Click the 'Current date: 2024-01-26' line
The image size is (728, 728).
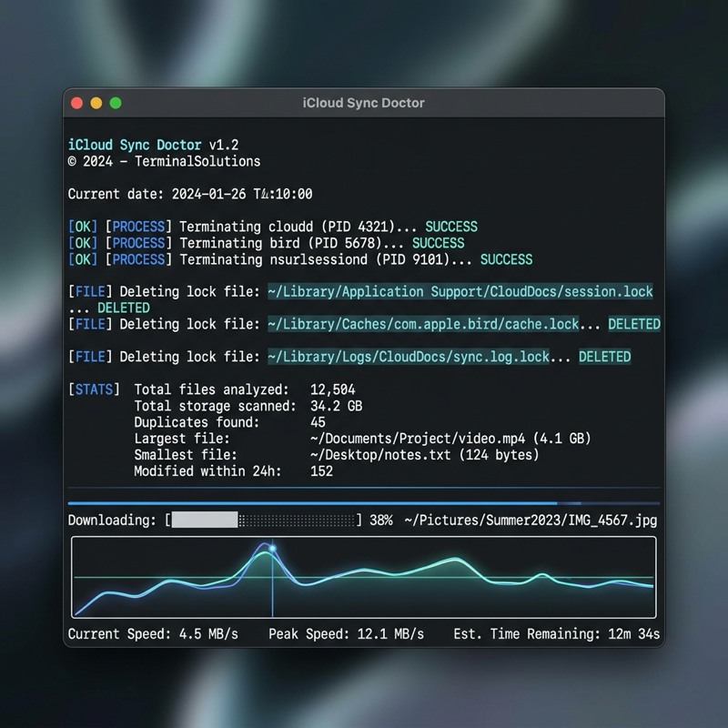pyautogui.click(x=190, y=194)
